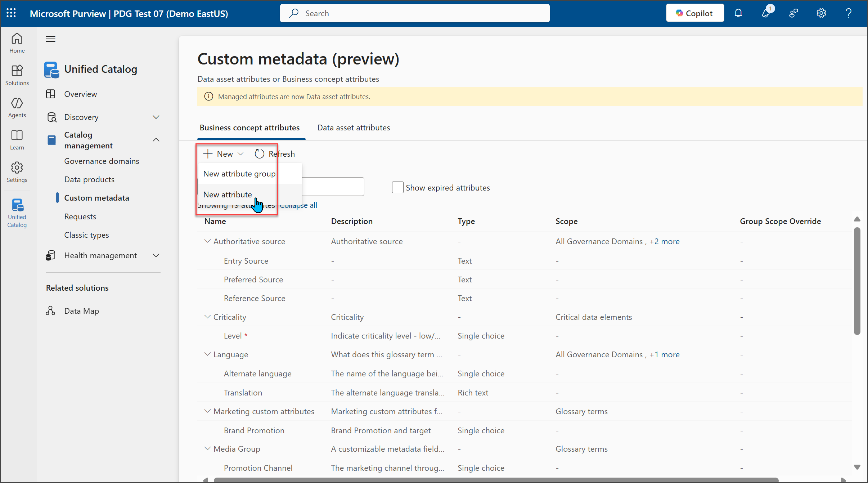
Task: Click inside the Search box
Action: (x=413, y=13)
